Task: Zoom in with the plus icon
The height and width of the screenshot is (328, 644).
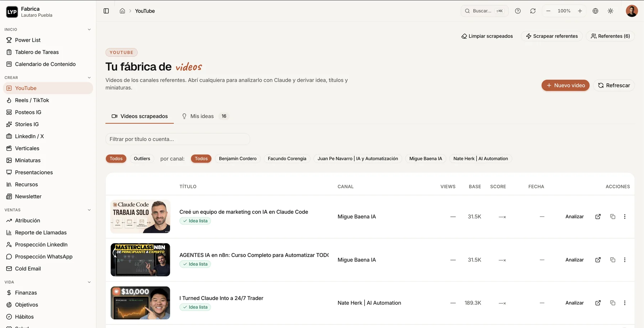Action: (580, 11)
